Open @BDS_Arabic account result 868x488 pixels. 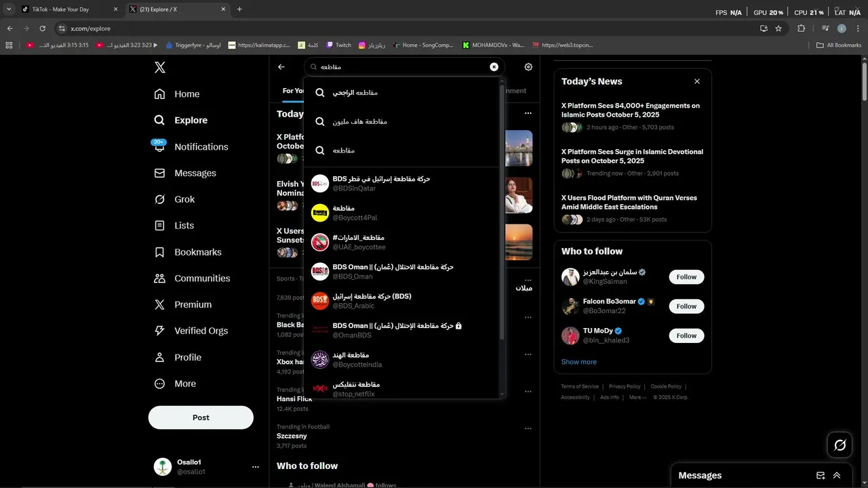click(x=401, y=301)
